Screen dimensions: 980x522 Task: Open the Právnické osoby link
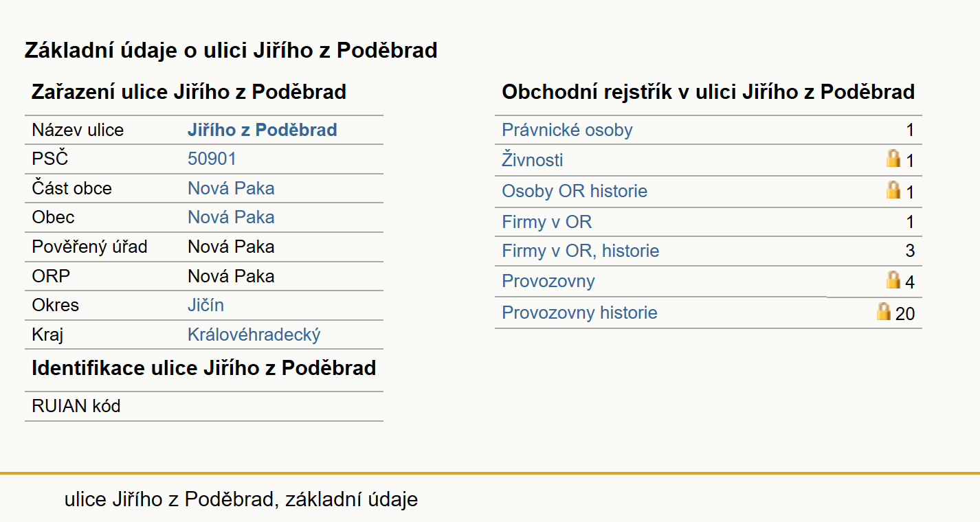(x=567, y=130)
